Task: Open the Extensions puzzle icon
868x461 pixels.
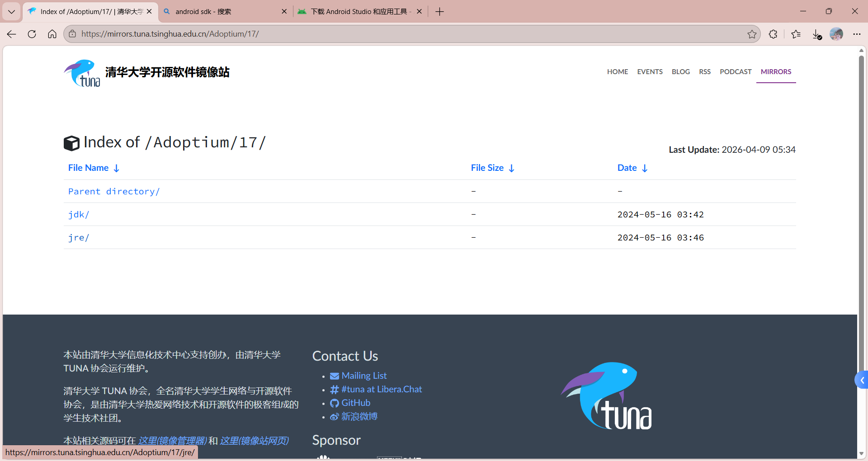Action: point(773,34)
